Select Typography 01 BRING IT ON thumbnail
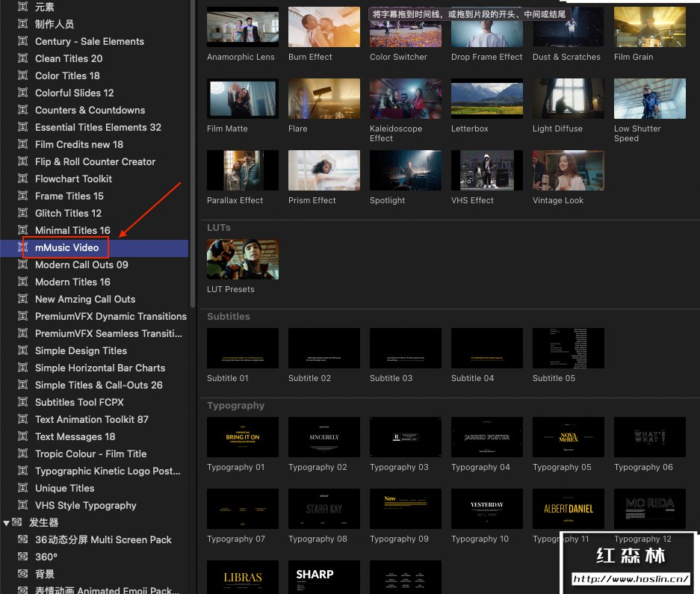Image resolution: width=700 pixels, height=594 pixels. pyautogui.click(x=243, y=437)
